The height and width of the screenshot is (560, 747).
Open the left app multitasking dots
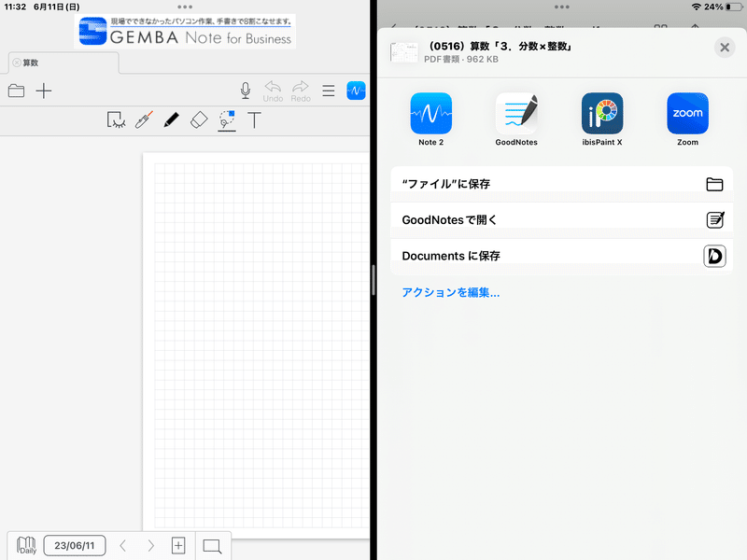(185, 7)
